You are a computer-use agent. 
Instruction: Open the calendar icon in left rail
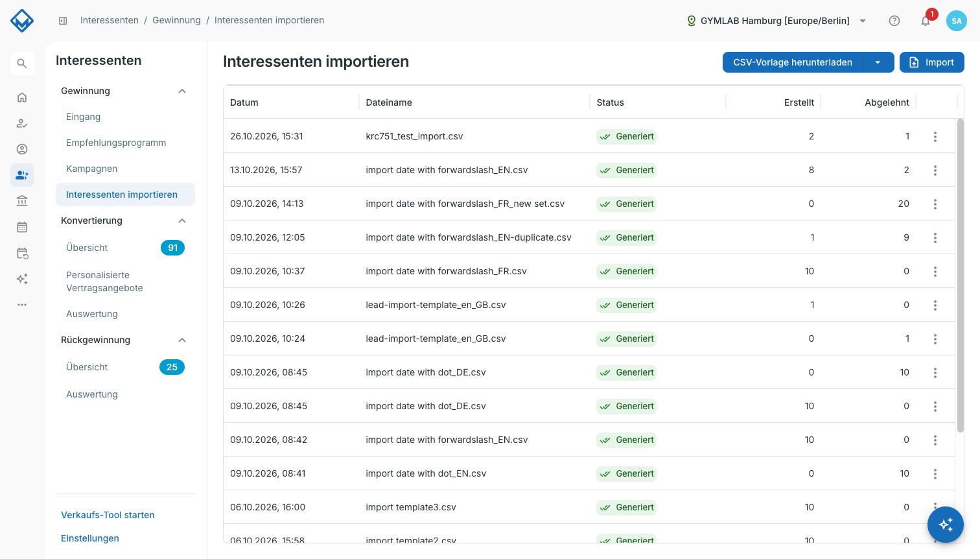pyautogui.click(x=22, y=227)
